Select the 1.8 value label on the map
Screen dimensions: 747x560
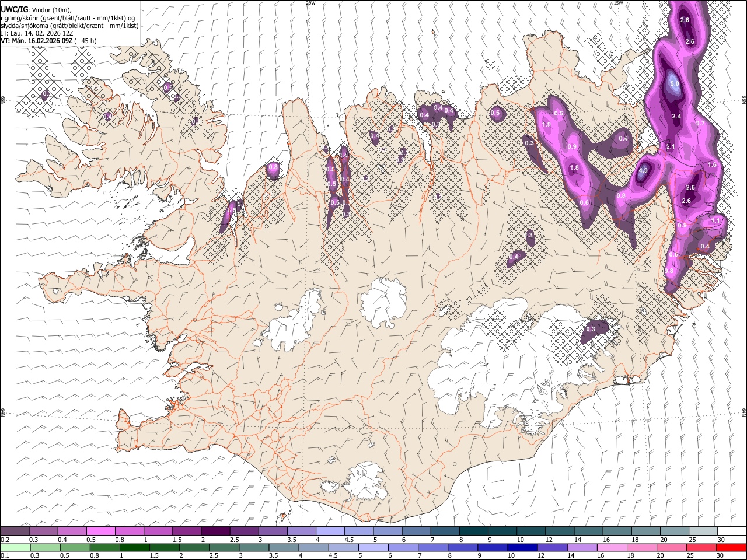click(574, 168)
